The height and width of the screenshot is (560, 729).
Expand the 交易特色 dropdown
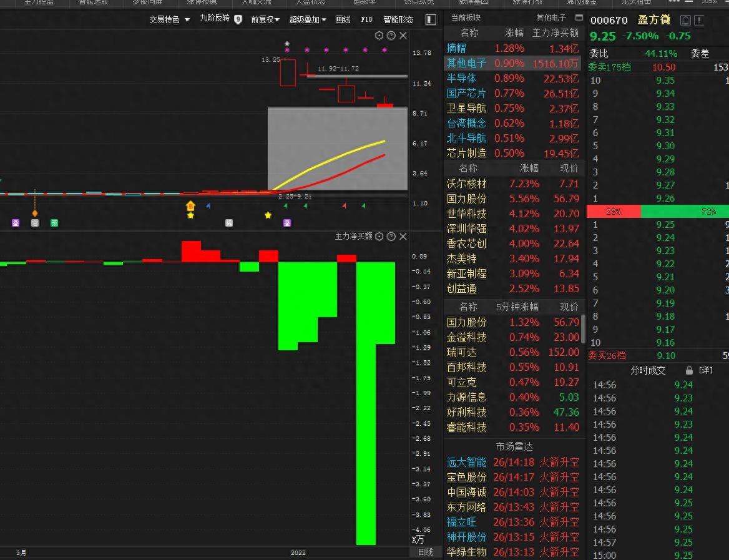169,20
